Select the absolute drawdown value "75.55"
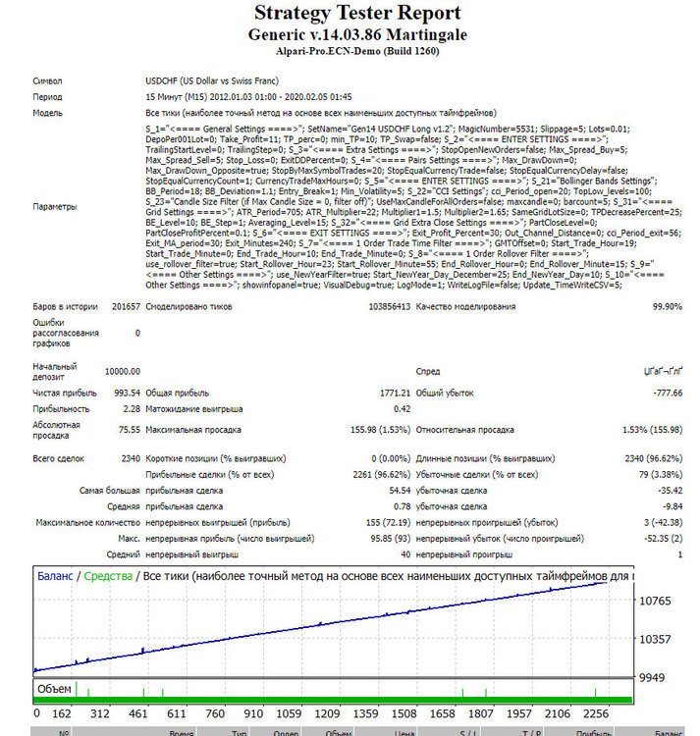This screenshot has width=700, height=736. (x=130, y=430)
